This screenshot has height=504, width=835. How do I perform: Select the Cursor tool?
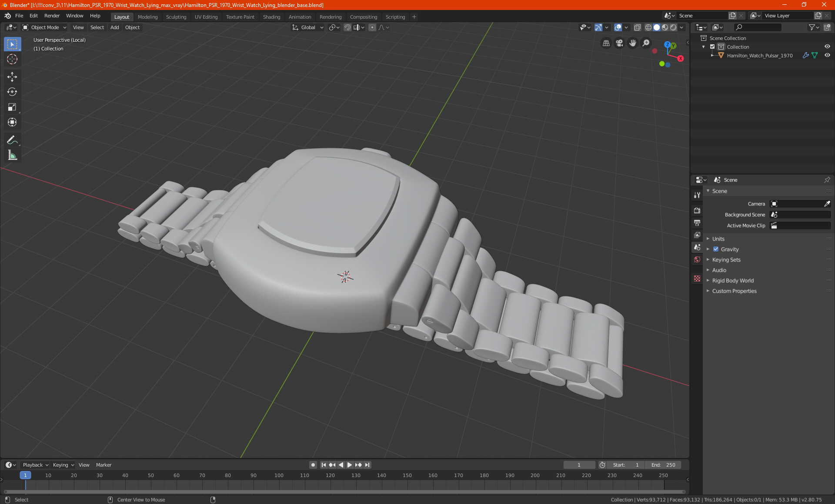12,60
